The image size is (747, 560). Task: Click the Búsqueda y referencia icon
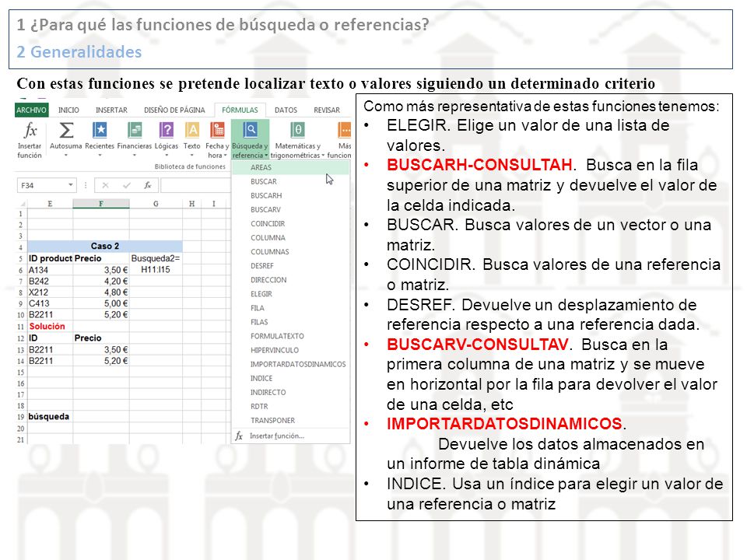coord(250,130)
